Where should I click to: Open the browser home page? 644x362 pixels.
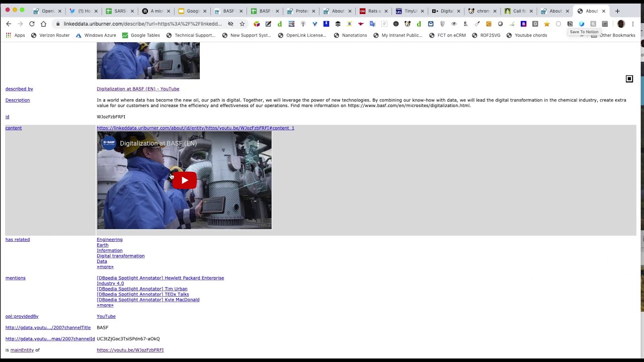click(x=43, y=24)
